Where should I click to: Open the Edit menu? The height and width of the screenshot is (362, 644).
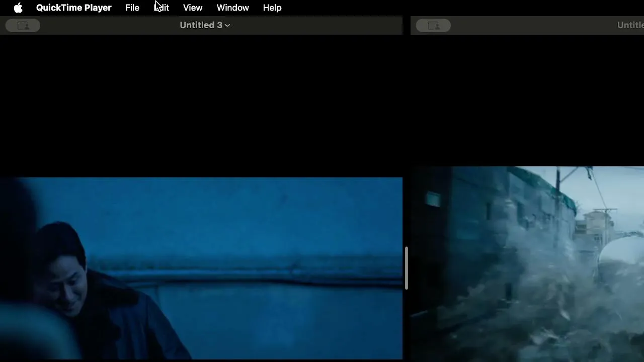[x=162, y=8]
